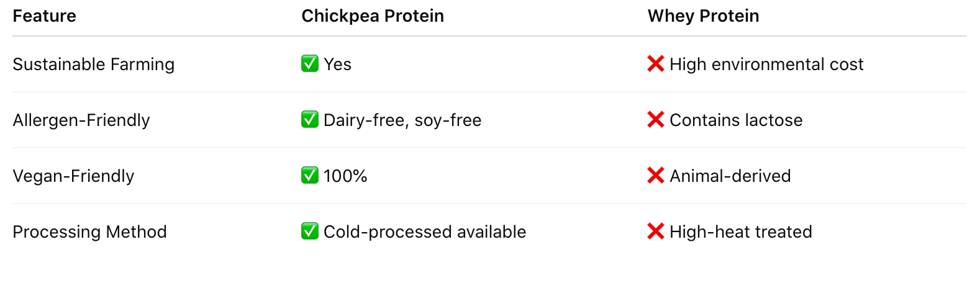Click the High-heat treated text

(x=740, y=231)
